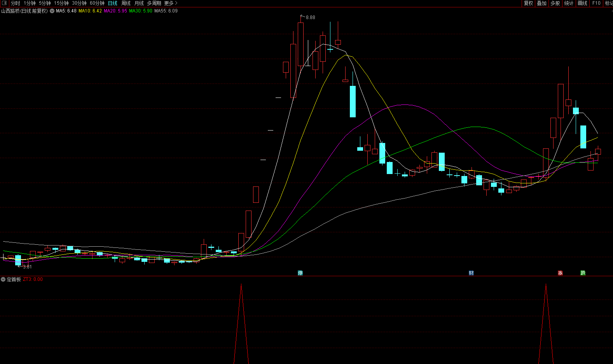Viewport: 613px width, 364px height.
Task: Click the green MA30: 5.90 label
Action: [141, 11]
